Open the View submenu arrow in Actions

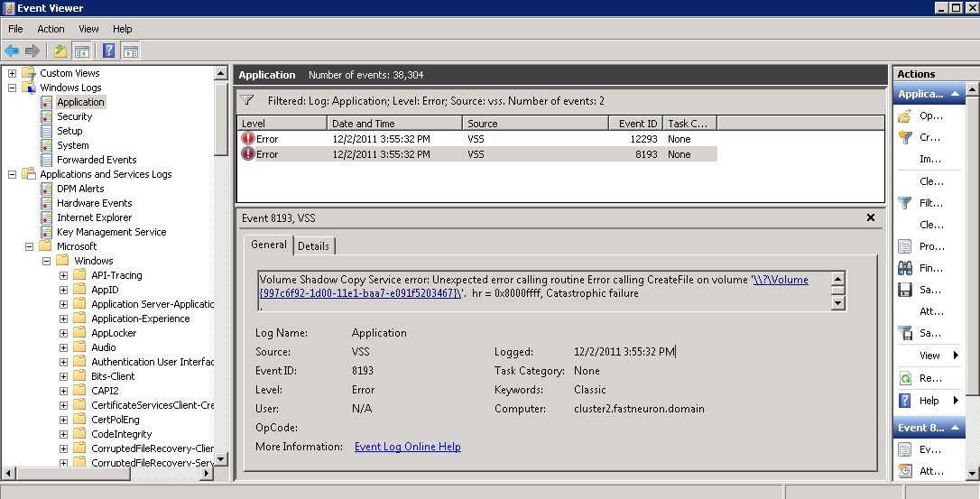point(956,356)
